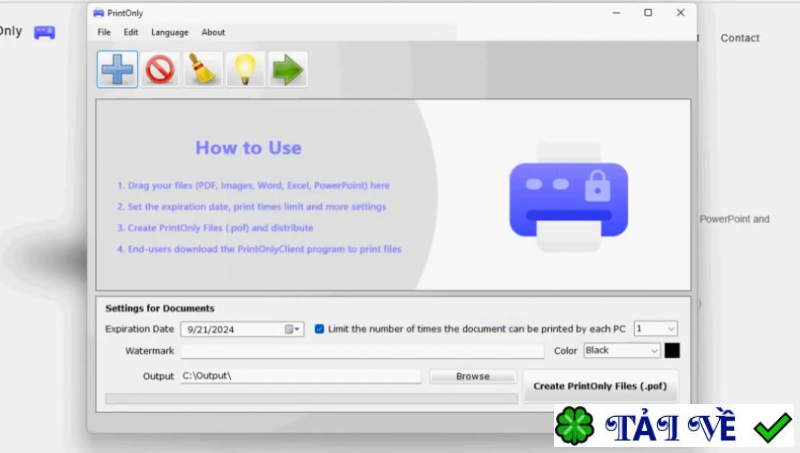Viewport: 800px width, 453px height.
Task: Open the watermark Color dropdown
Action: [622, 350]
